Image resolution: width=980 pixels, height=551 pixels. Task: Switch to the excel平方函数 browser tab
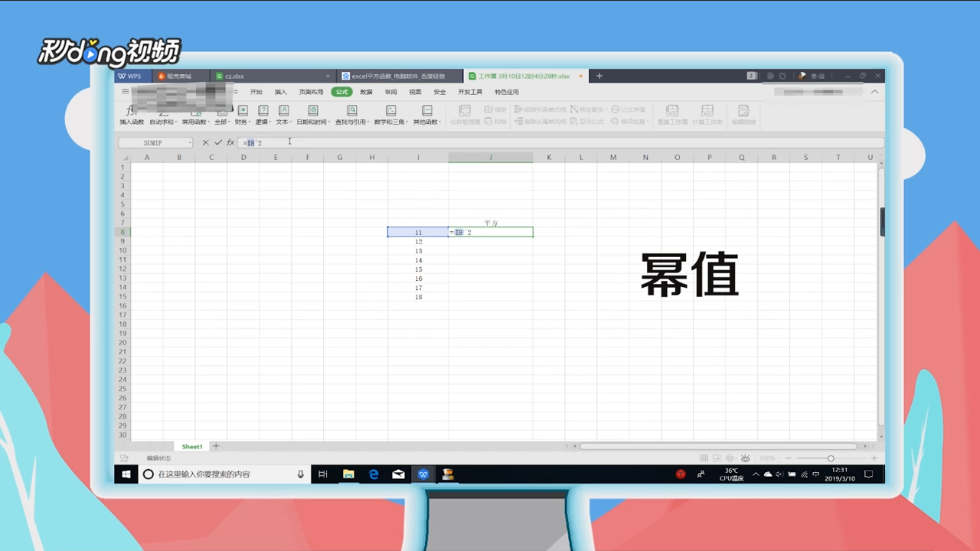pyautogui.click(x=400, y=77)
